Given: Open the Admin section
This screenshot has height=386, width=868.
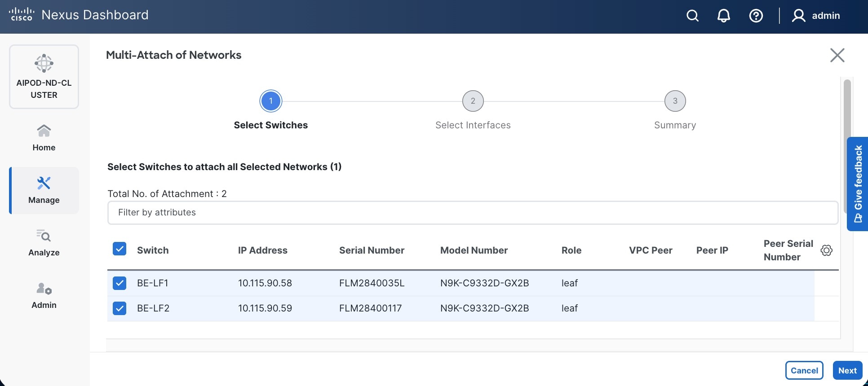Looking at the screenshot, I should pyautogui.click(x=44, y=295).
